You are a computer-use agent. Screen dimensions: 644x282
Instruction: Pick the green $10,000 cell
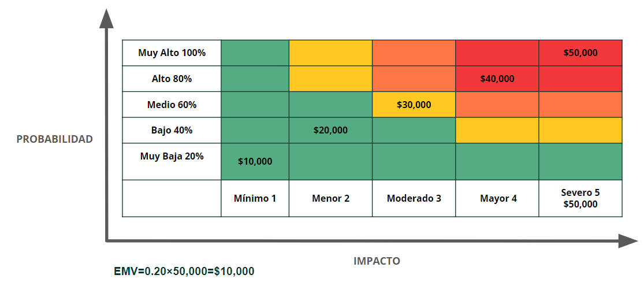[255, 161]
